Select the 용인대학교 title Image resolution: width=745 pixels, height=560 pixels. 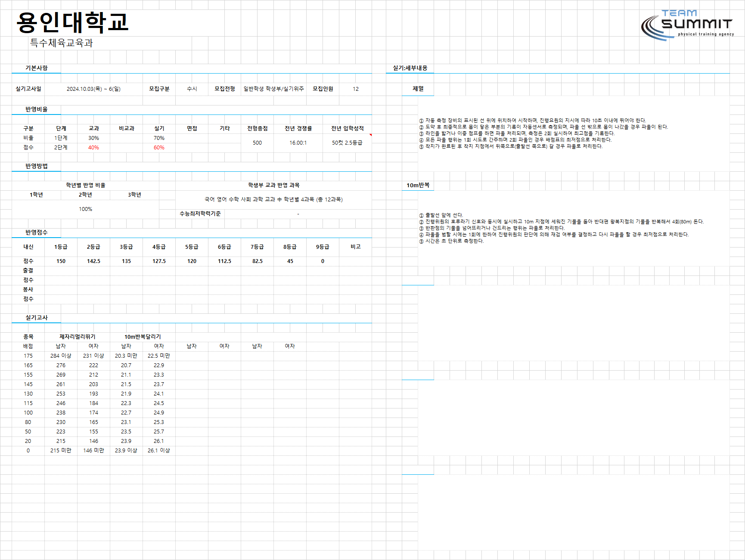(72, 22)
